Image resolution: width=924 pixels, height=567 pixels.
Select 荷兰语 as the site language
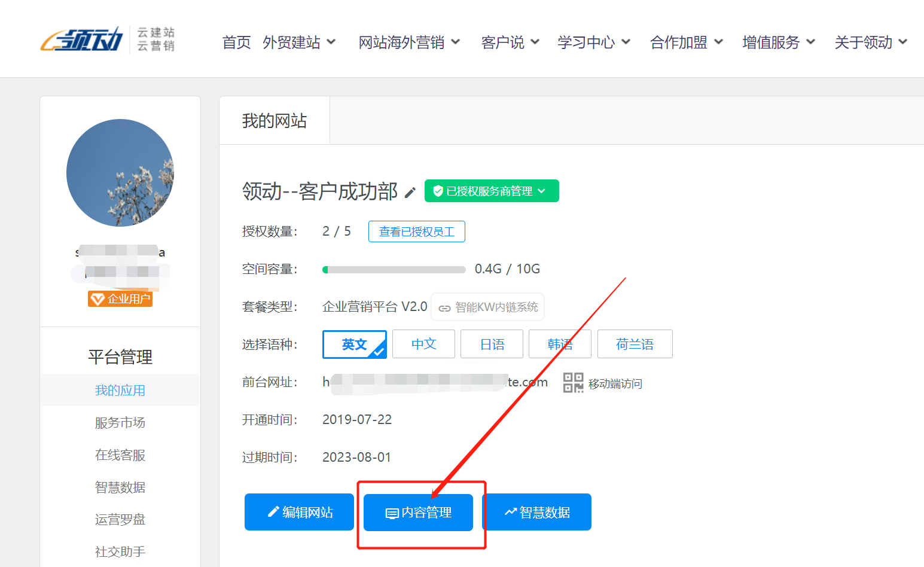(635, 345)
